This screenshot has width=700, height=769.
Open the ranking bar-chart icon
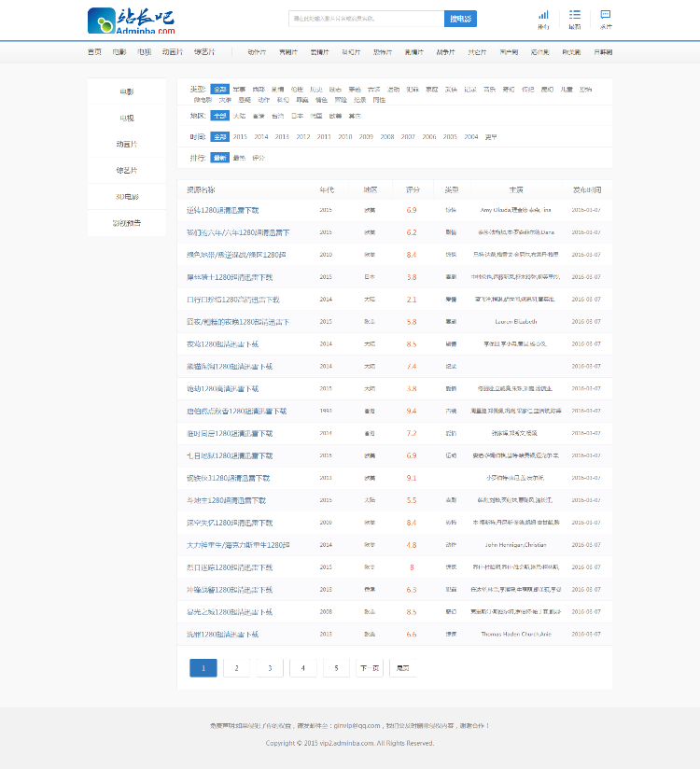point(543,15)
